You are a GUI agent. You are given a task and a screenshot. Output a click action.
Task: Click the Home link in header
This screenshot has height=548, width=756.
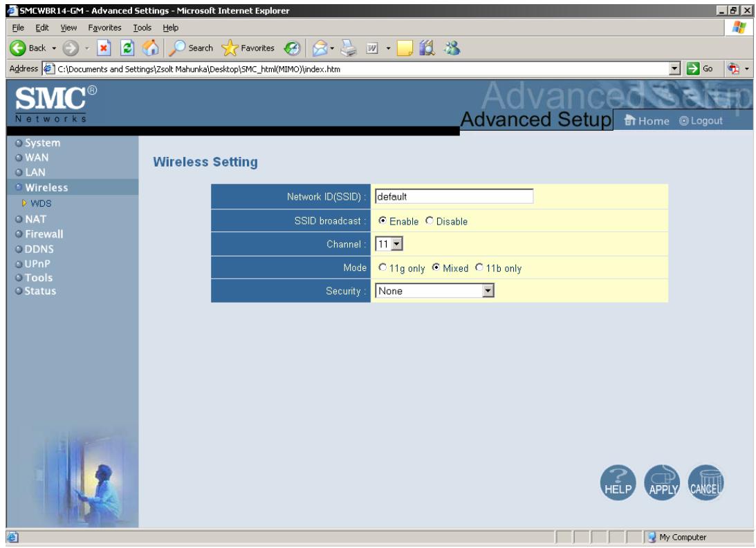pyautogui.click(x=647, y=120)
